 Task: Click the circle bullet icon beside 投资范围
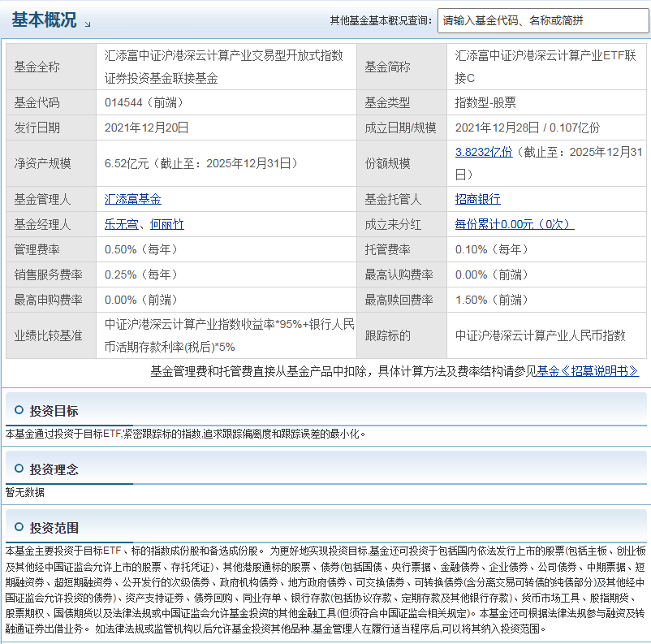19,527
